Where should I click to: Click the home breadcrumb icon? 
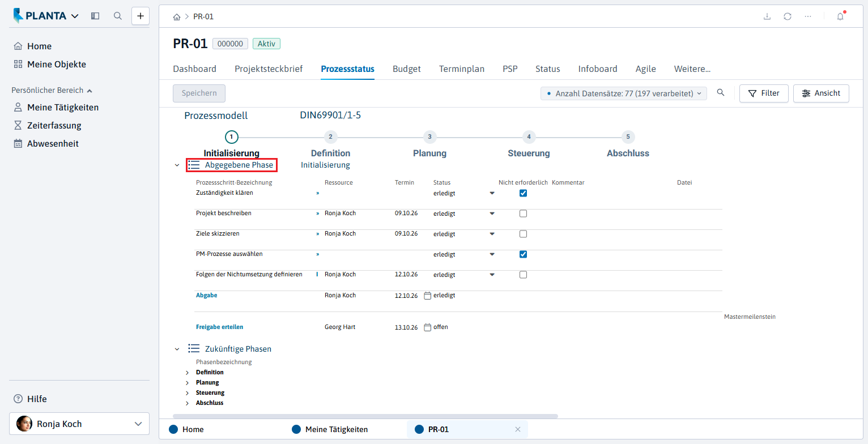[177, 16]
